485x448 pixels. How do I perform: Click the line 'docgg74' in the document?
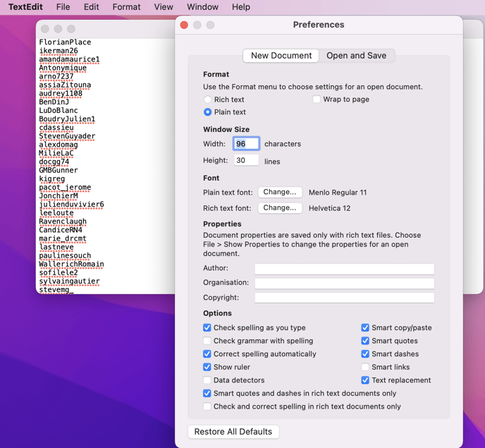coord(54,162)
